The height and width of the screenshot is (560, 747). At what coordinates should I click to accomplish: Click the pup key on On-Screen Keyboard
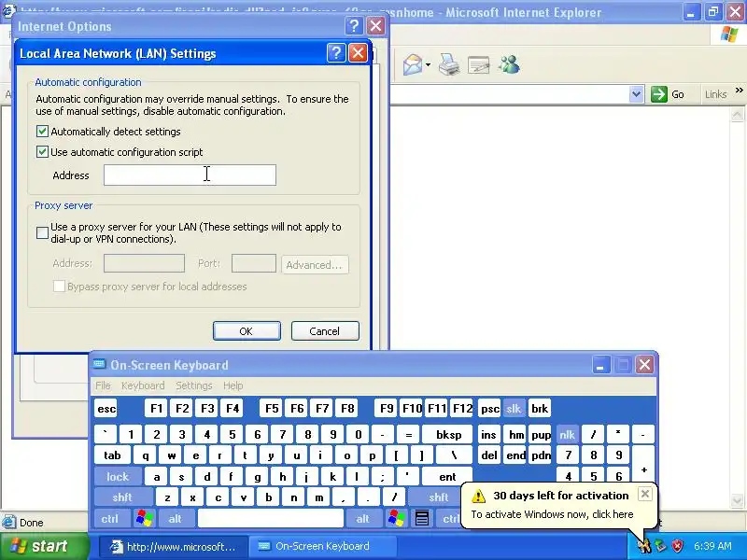point(541,434)
